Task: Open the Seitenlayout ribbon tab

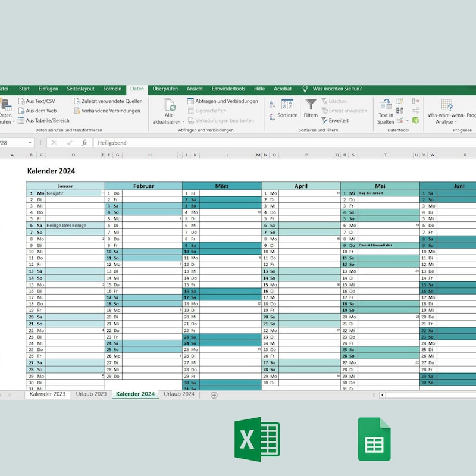Action: (80, 89)
